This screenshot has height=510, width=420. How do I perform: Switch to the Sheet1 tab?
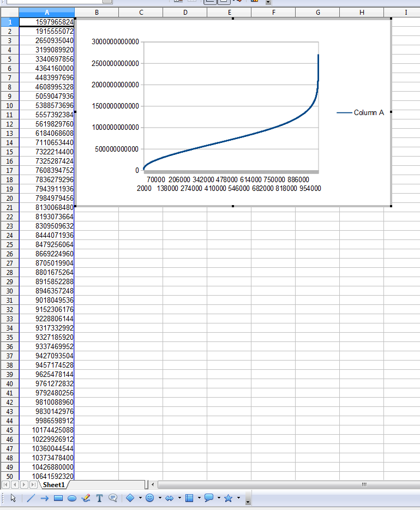coord(54,484)
